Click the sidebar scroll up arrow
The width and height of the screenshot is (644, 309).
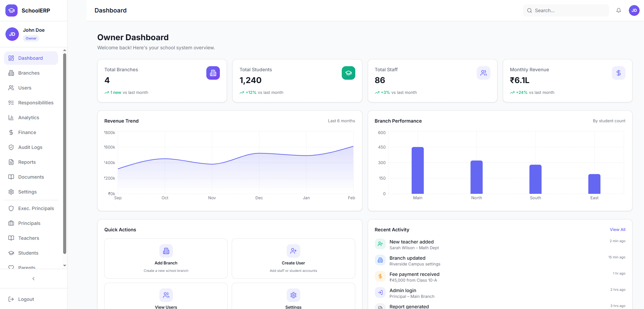point(65,50)
